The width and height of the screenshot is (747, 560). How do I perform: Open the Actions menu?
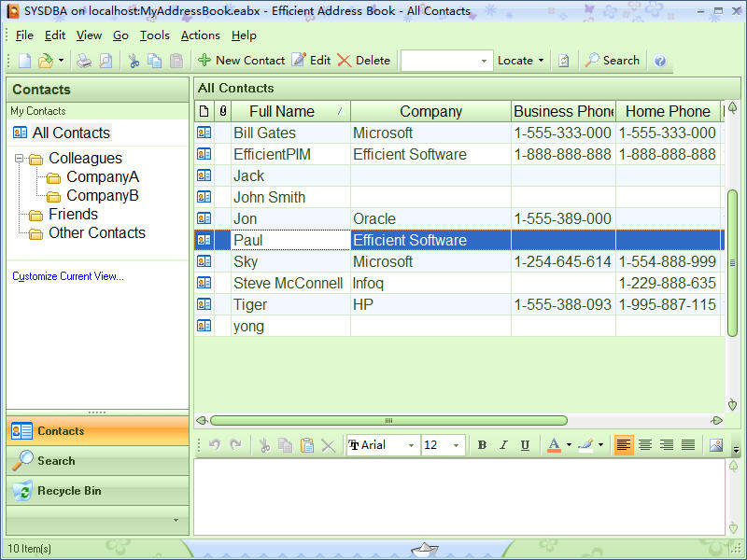200,35
